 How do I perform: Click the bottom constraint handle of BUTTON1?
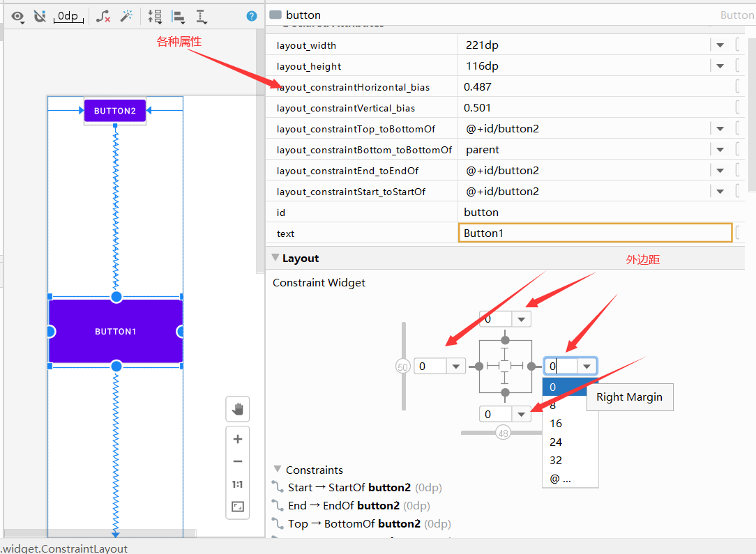click(116, 366)
